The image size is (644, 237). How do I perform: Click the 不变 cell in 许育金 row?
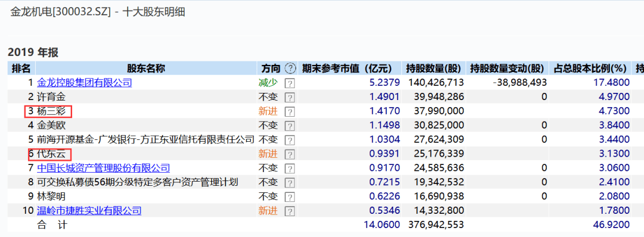tap(268, 97)
